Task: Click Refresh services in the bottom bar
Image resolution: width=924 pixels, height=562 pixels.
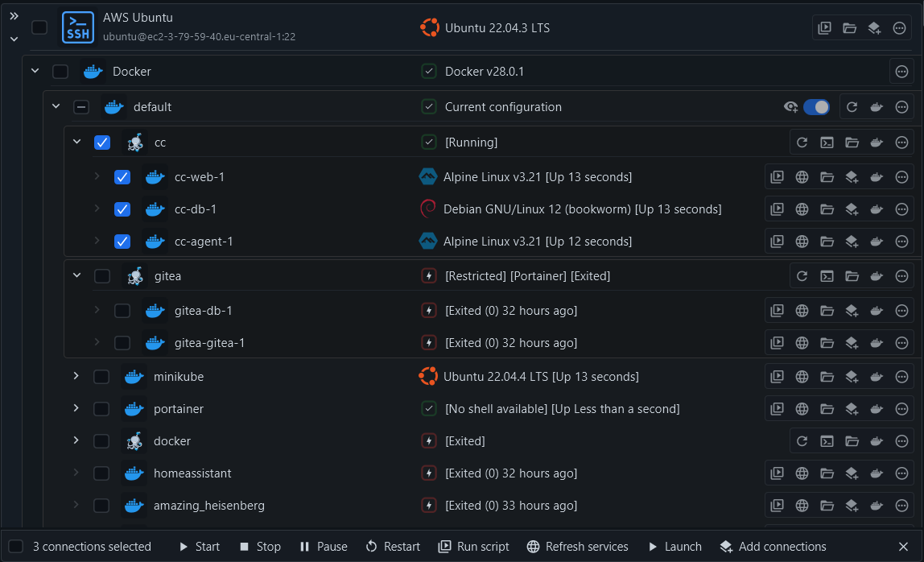Action: [x=578, y=547]
